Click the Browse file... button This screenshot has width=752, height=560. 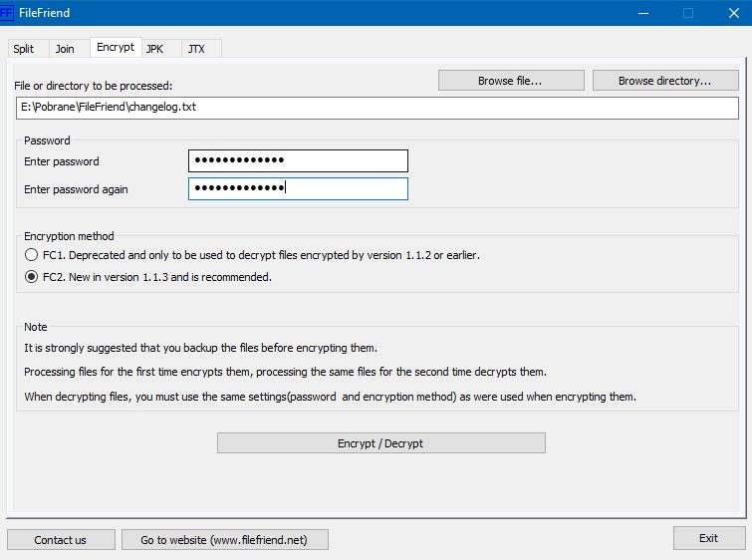(511, 81)
